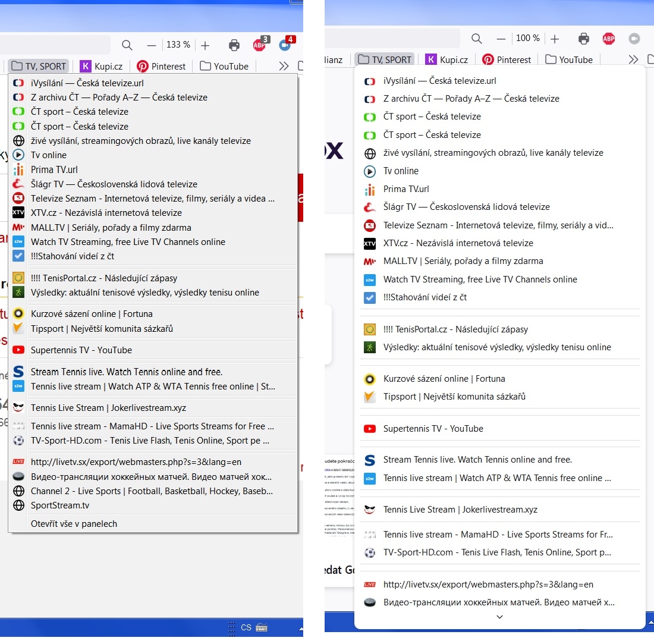Image resolution: width=654 pixels, height=644 pixels.
Task: Open Prima TV.url in the right menu
Action: (499, 189)
